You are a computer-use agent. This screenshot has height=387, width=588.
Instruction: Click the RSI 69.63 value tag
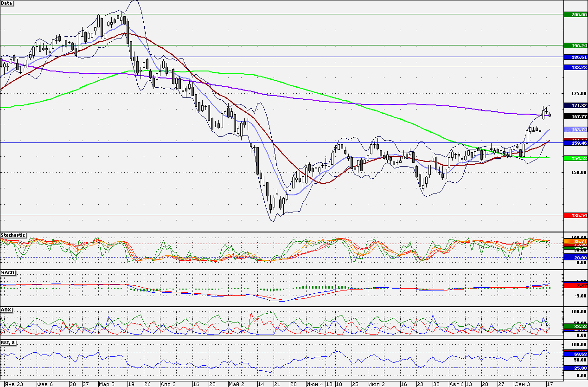coord(575,354)
